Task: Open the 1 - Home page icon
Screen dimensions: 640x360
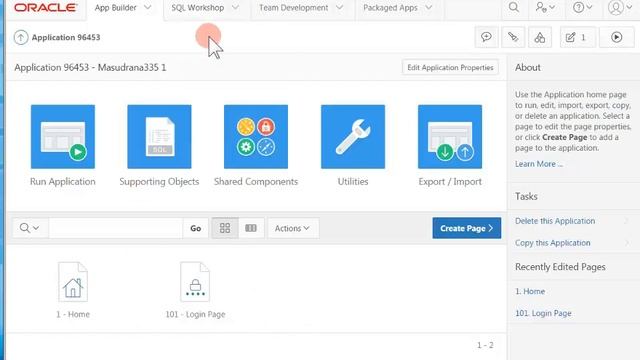Action: (73, 282)
